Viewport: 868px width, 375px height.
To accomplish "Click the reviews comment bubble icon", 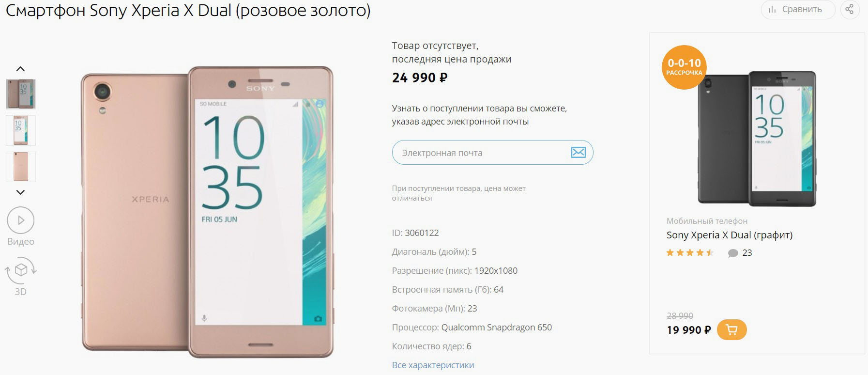I will tap(733, 253).
